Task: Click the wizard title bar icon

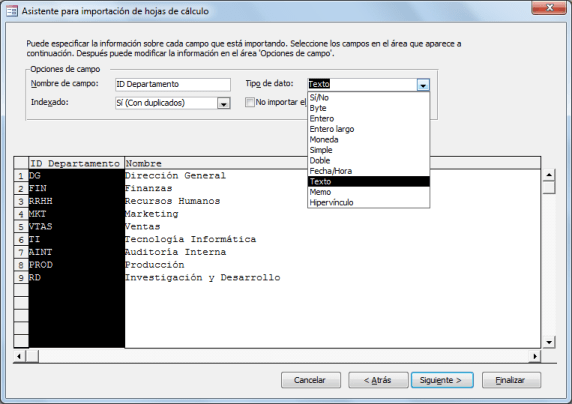Action: pos(12,11)
